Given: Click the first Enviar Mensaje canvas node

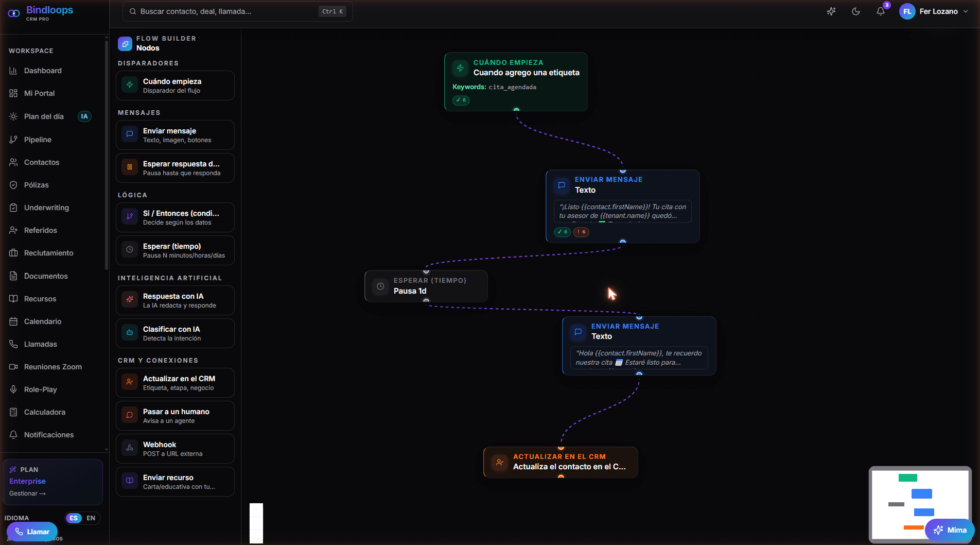Looking at the screenshot, I should point(622,206).
